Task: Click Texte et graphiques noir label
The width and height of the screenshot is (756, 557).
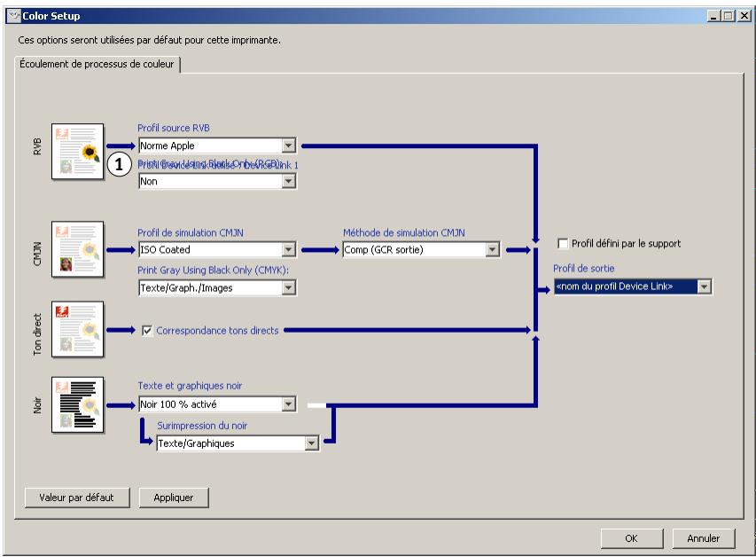Action: 190,386
